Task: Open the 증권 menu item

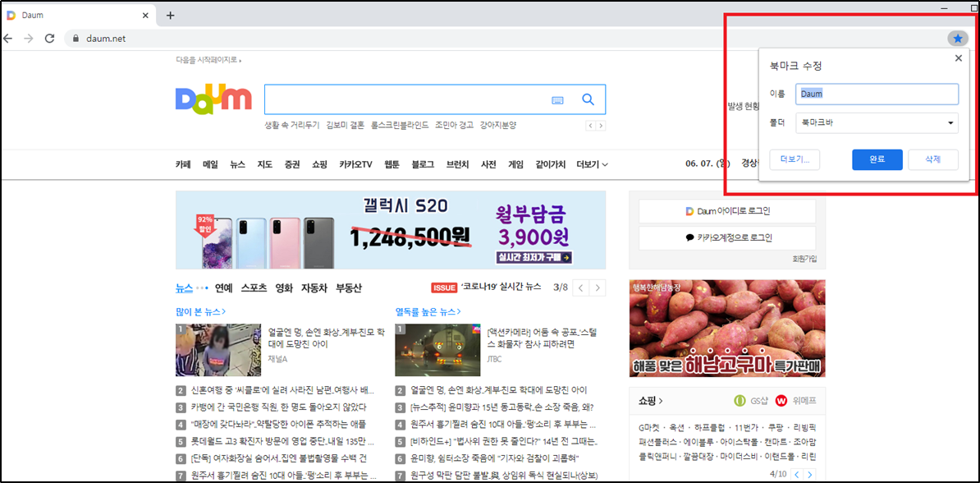Action: click(x=292, y=164)
